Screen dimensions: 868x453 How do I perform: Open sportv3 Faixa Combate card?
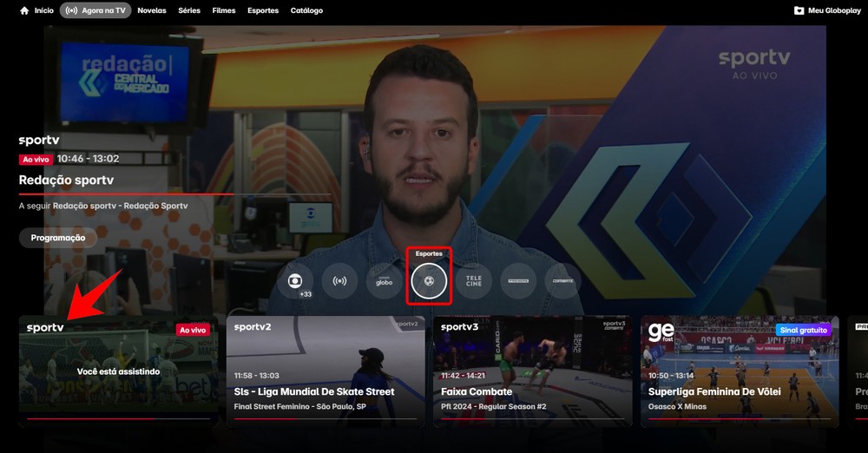[533, 371]
